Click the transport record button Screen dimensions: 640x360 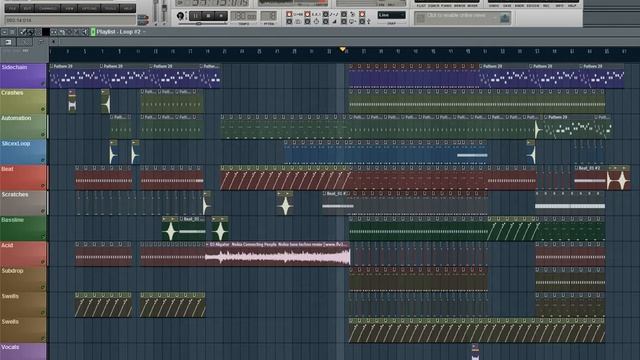click(x=221, y=16)
